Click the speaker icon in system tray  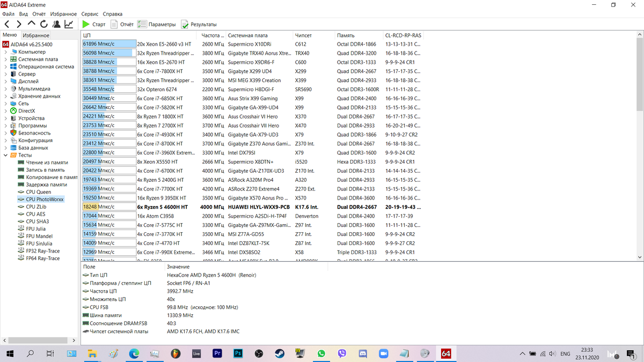point(553,353)
